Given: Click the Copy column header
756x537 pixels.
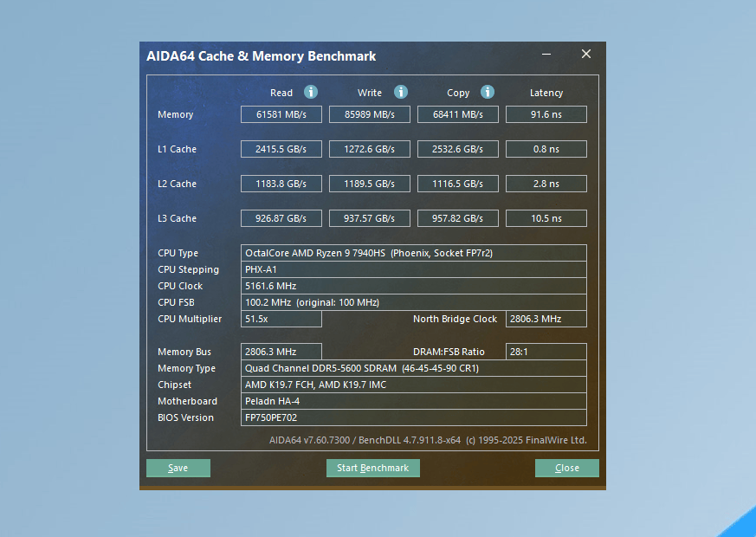Looking at the screenshot, I should coord(458,93).
